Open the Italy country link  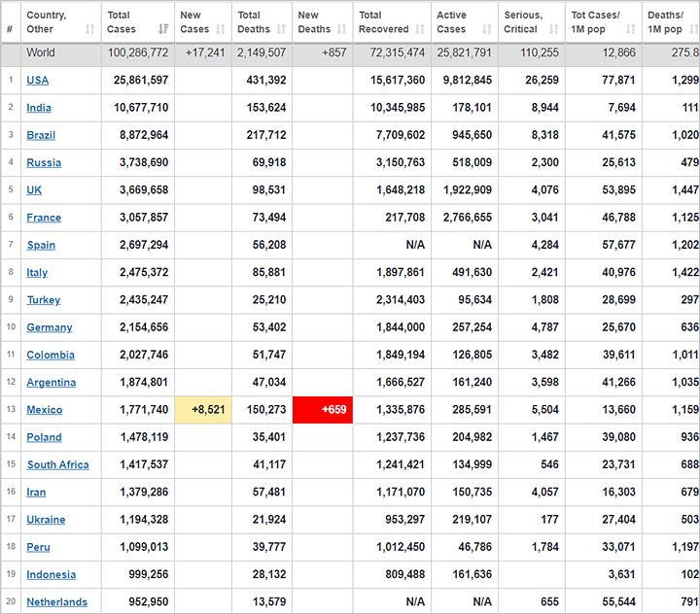pyautogui.click(x=37, y=273)
